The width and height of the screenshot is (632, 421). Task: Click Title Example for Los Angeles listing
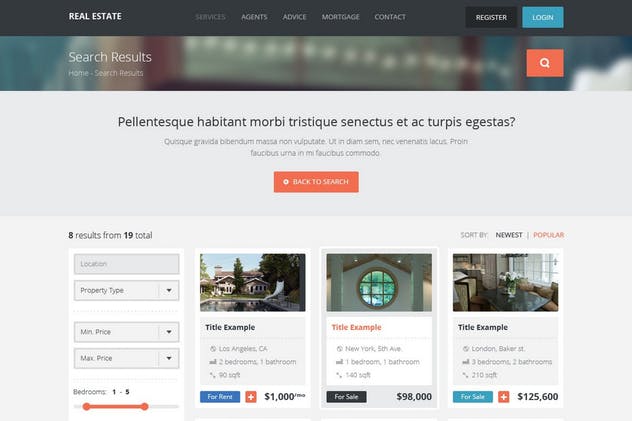(x=230, y=328)
